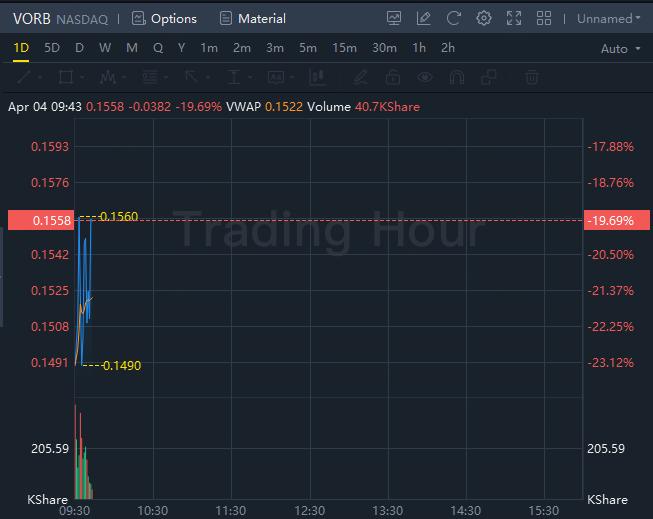The image size is (653, 519).
Task: Select the measure range tool
Action: 234,77
